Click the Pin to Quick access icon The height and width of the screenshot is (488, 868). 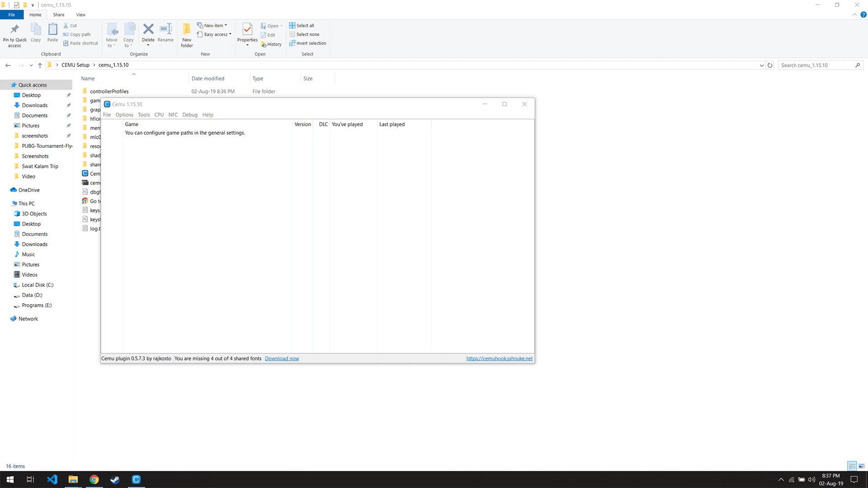pyautogui.click(x=14, y=30)
